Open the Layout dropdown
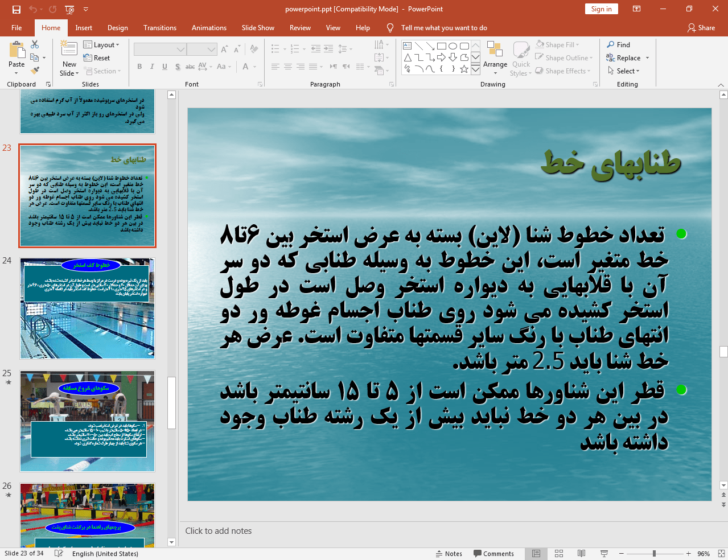Image resolution: width=728 pixels, height=560 pixels. point(102,44)
